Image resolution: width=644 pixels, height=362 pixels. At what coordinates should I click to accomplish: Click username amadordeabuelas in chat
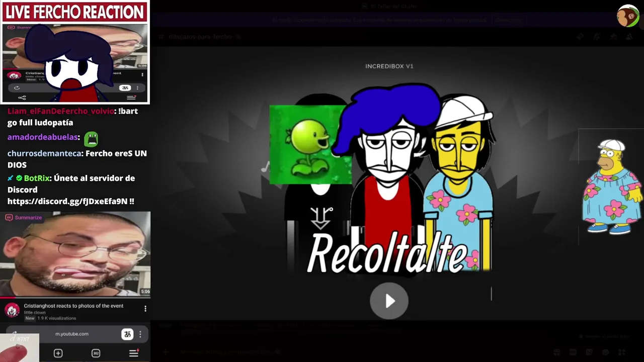pyautogui.click(x=42, y=137)
